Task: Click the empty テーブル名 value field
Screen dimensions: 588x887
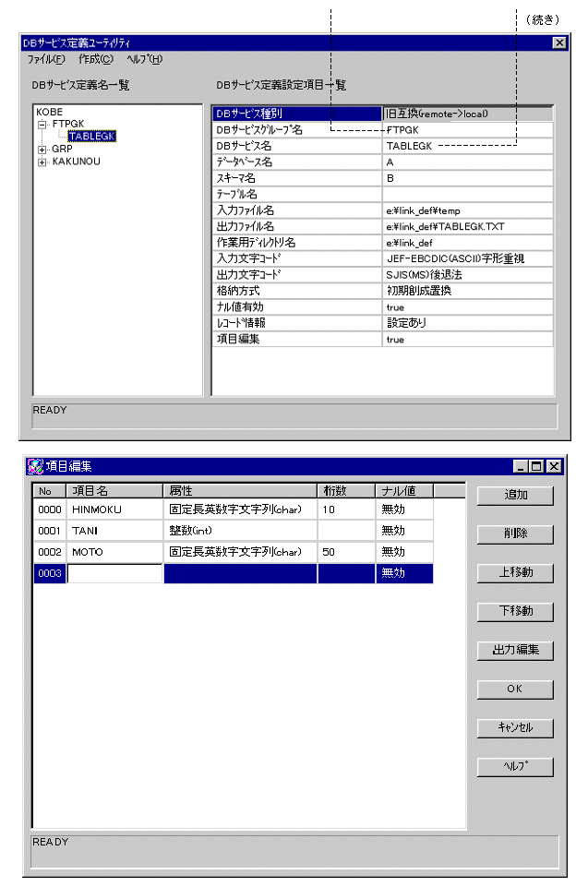Action: [x=468, y=194]
